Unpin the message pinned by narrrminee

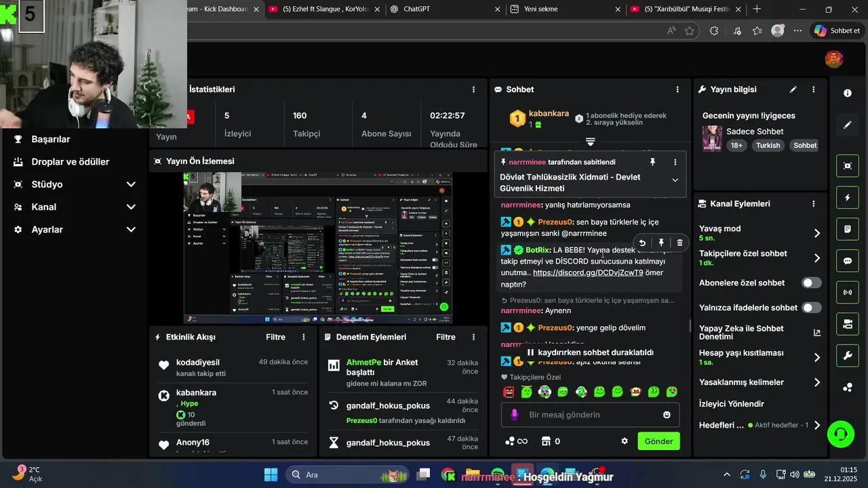coord(652,162)
